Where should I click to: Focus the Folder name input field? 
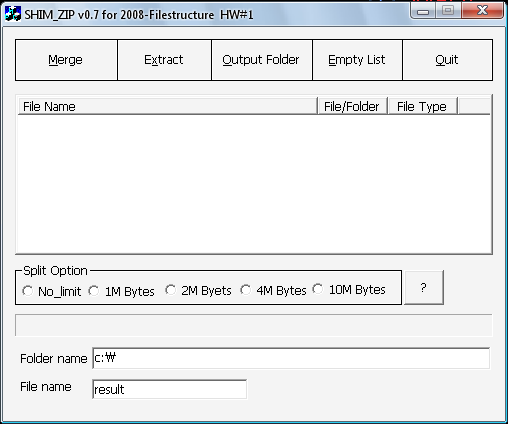click(291, 358)
